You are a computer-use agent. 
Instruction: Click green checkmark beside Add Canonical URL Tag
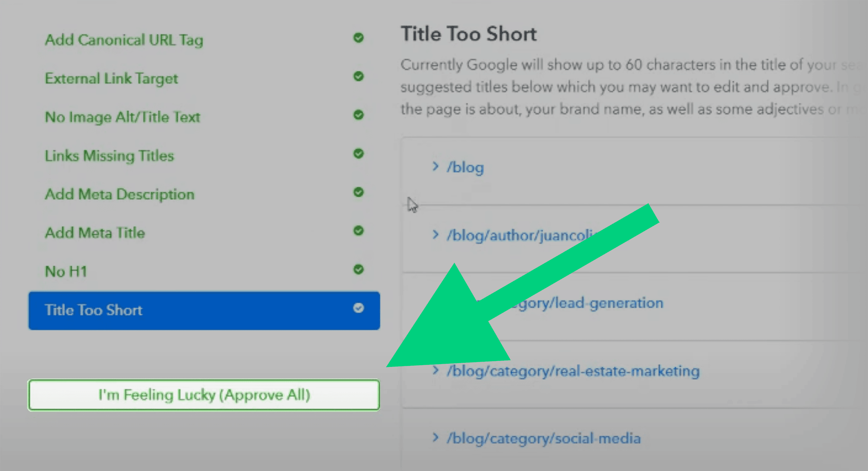(x=358, y=37)
